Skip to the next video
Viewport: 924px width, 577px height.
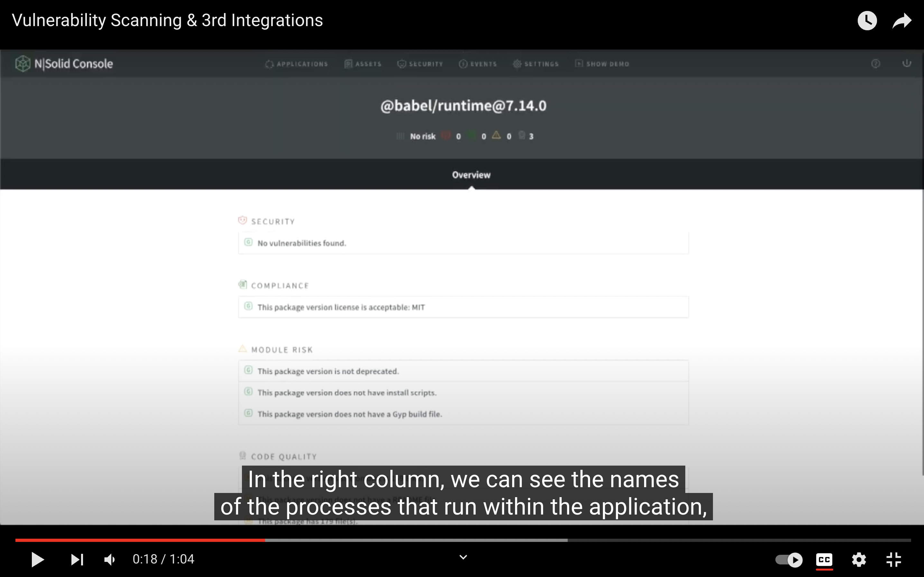[78, 559]
